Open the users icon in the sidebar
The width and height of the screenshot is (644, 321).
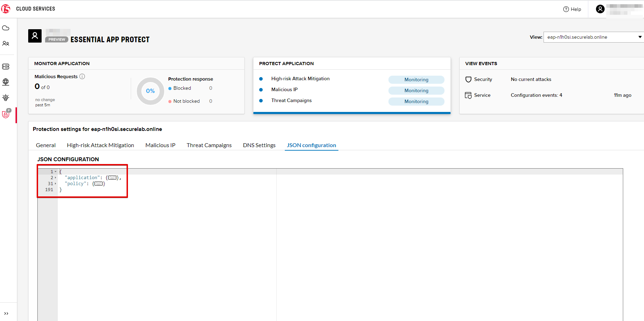coord(6,44)
